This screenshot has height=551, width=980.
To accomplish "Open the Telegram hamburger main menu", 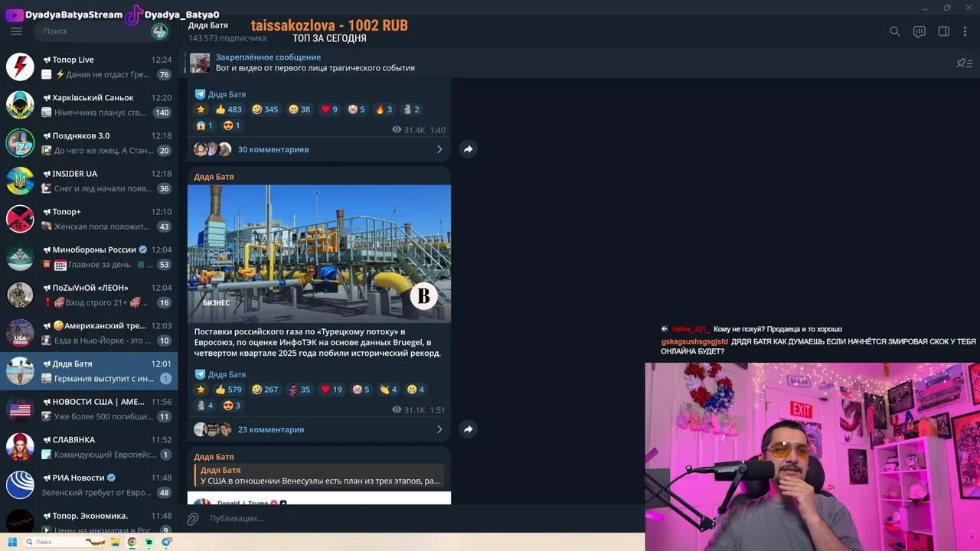I will point(16,31).
